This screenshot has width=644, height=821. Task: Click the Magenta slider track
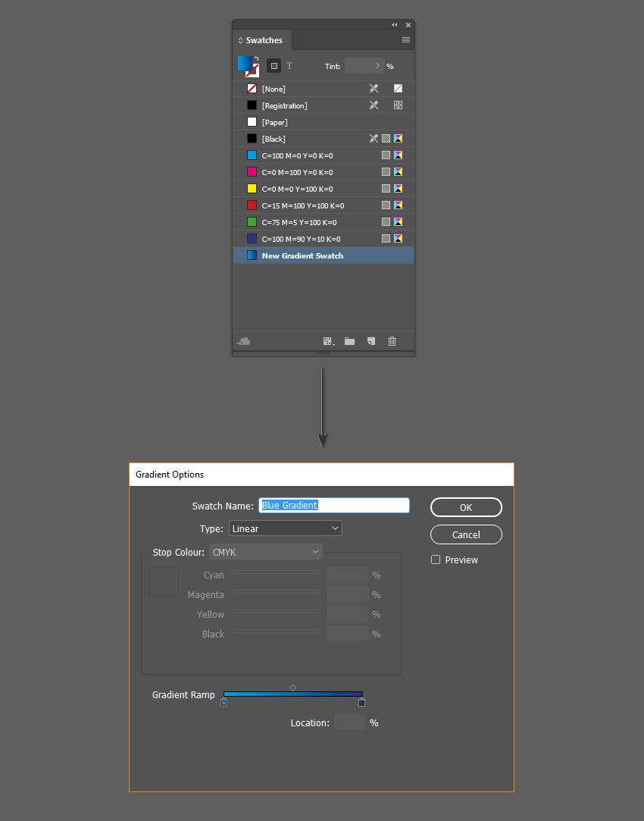pos(275,591)
